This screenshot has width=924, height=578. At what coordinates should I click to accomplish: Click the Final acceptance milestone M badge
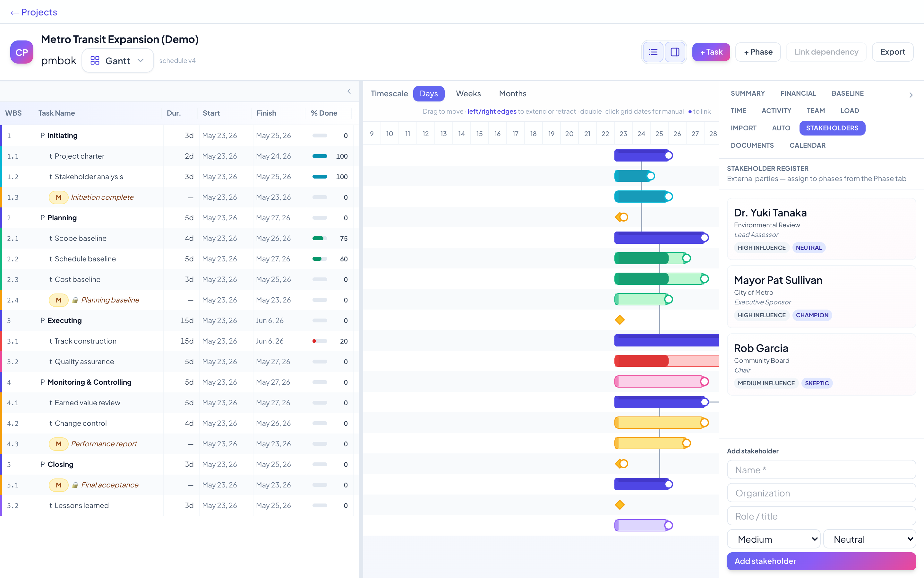58,485
